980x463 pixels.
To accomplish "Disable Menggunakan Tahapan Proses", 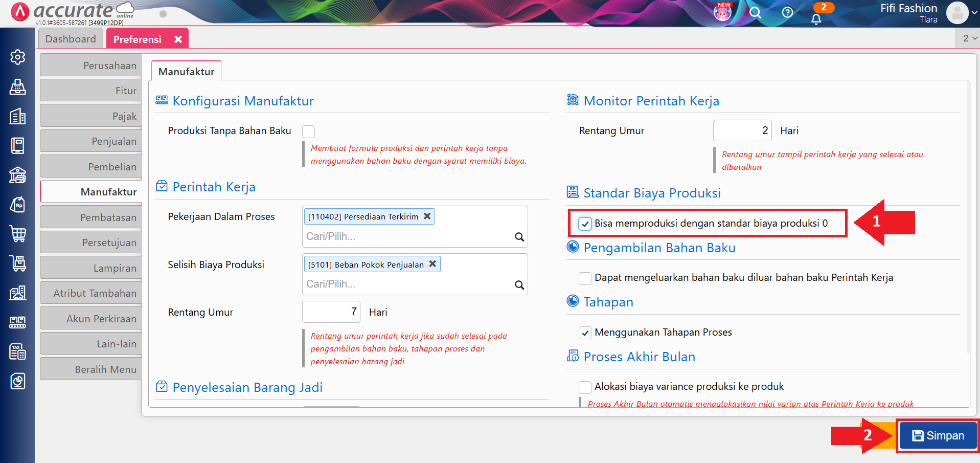I will click(x=584, y=333).
